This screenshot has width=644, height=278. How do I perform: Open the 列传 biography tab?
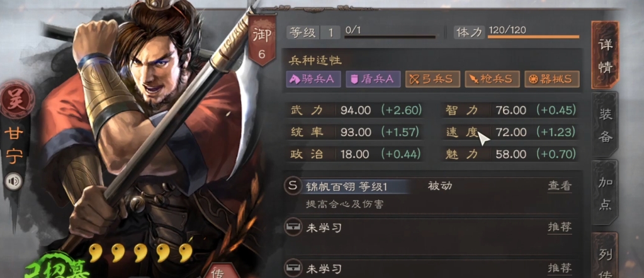[x=605, y=256]
